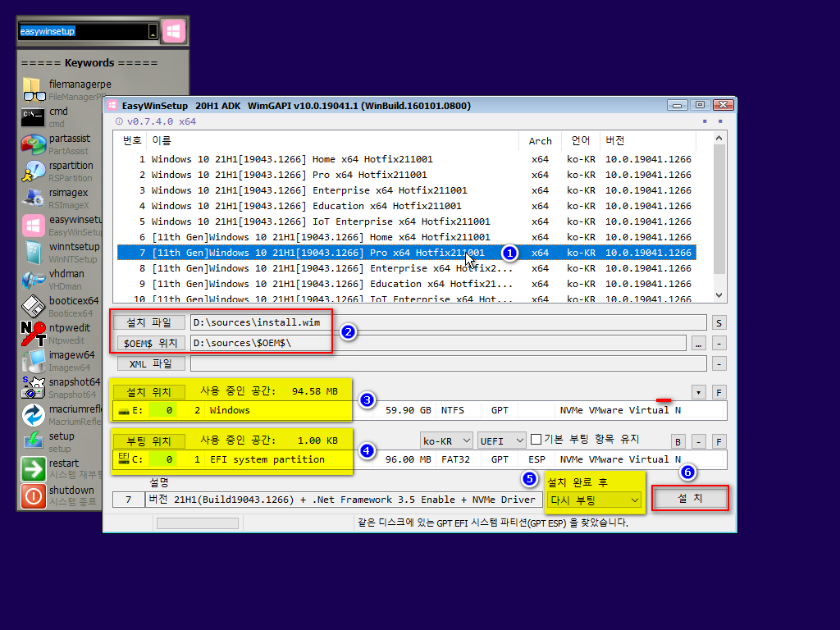Click the F button on the boot location row
Screen dimensions: 840x630
click(719, 442)
